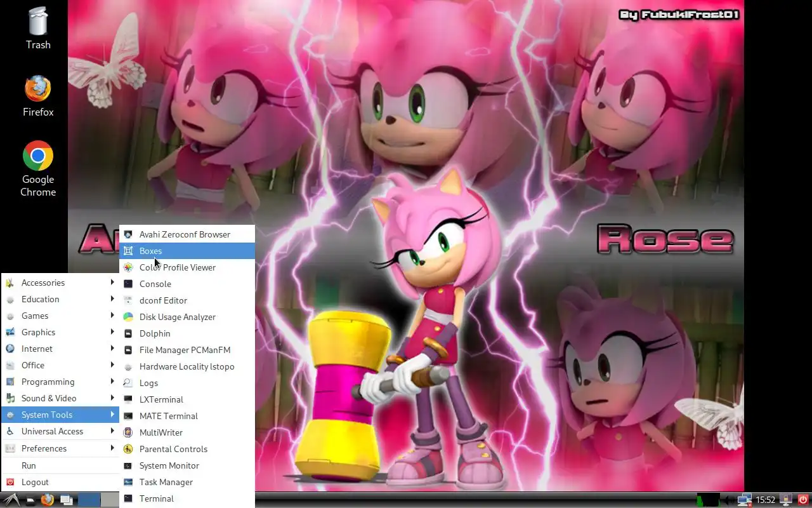Expand the Internet submenu arrow
The width and height of the screenshot is (812, 508).
pyautogui.click(x=112, y=348)
